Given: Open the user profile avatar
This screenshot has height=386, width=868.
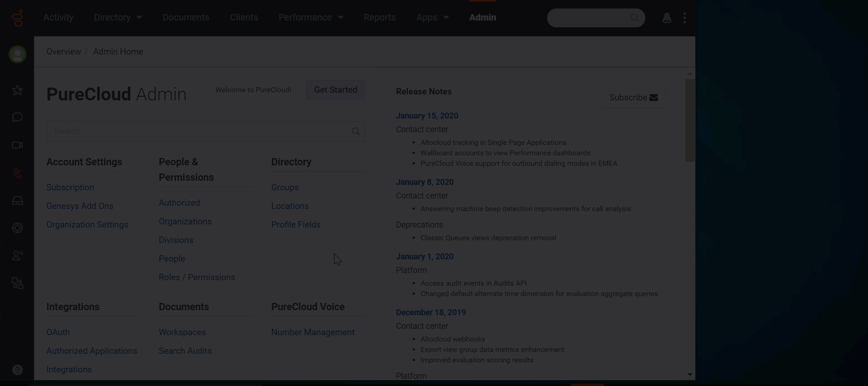Looking at the screenshot, I should tap(17, 54).
